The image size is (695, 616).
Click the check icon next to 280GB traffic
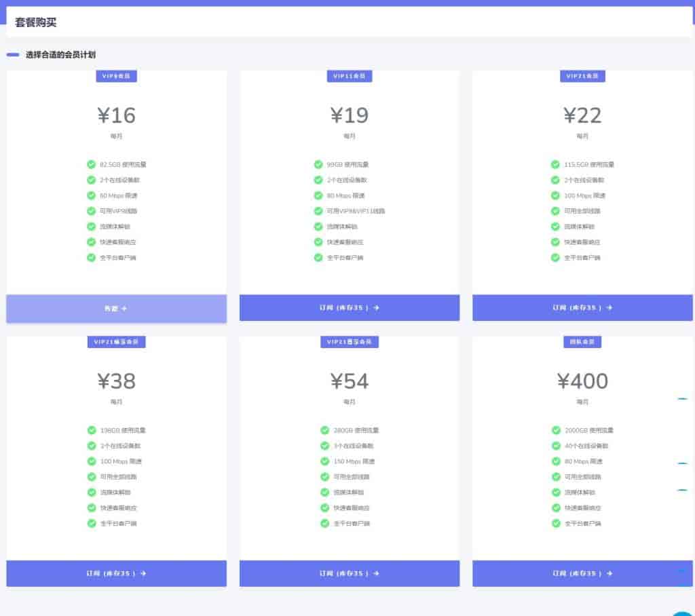325,430
